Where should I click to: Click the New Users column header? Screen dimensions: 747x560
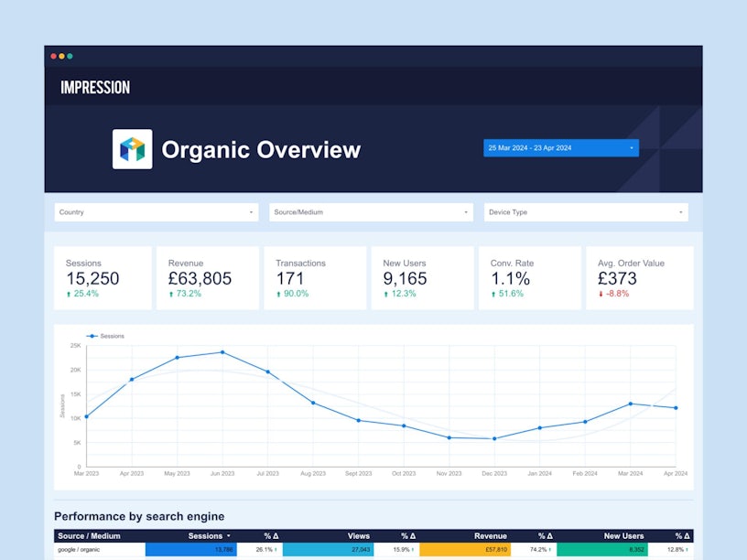[623, 536]
